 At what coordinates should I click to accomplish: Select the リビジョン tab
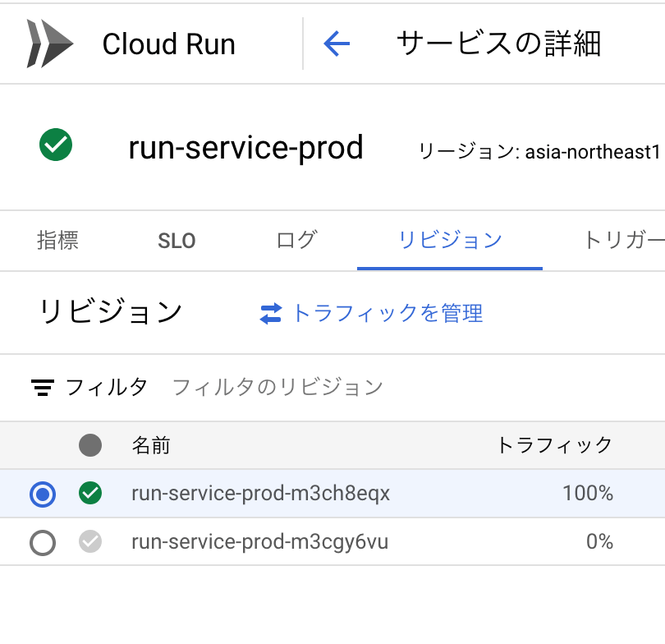coord(450,240)
